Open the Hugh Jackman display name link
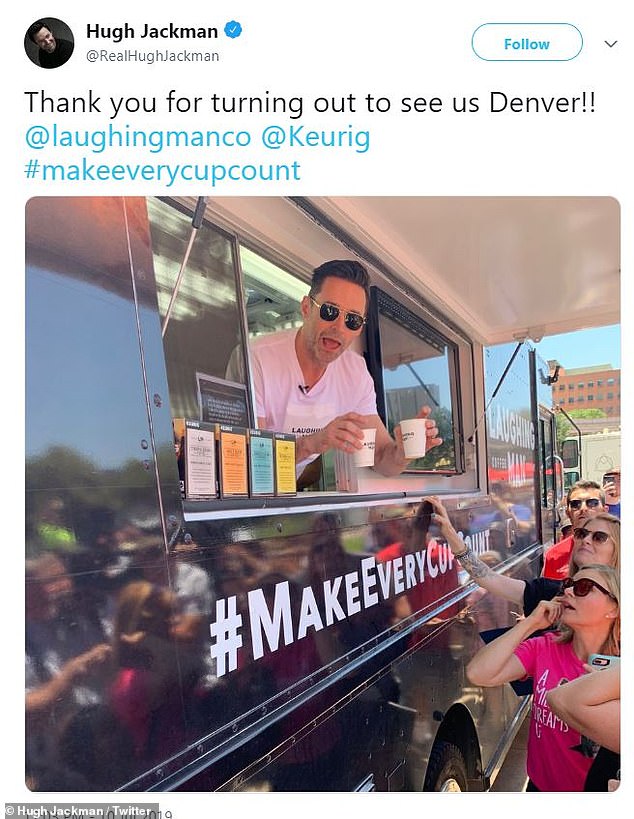Screen dimensions: 634x819 152,31
